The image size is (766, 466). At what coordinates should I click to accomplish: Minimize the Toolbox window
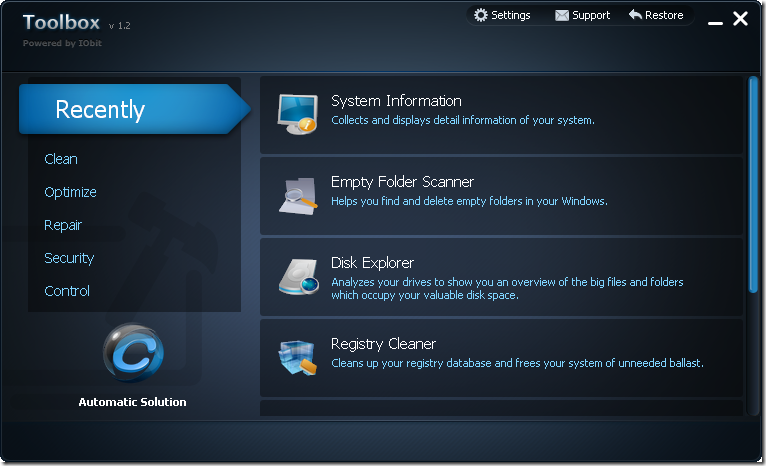click(x=715, y=22)
